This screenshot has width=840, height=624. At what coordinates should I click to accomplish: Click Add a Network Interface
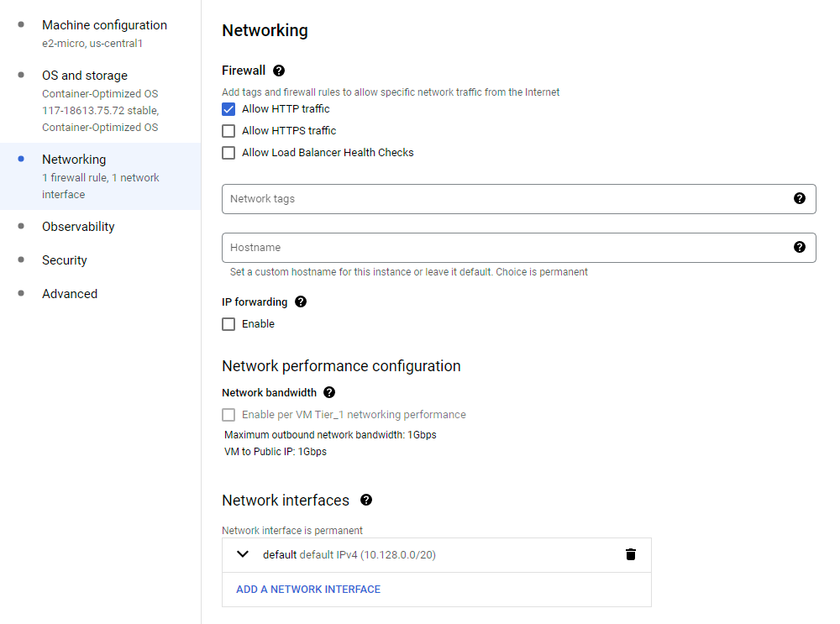(308, 590)
